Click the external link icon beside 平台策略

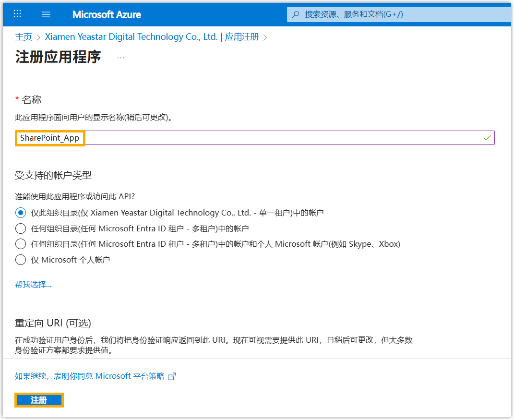tap(172, 376)
